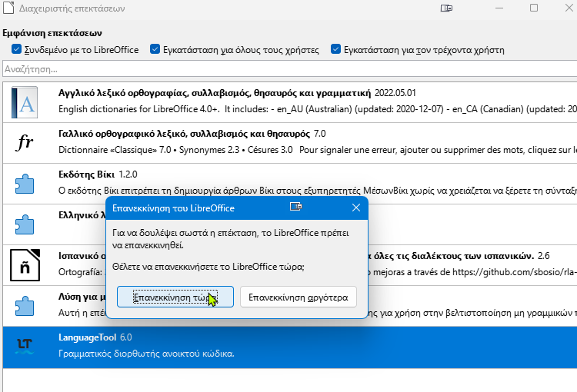Click the puzzle icon beside Ελληνικό extension
This screenshot has width=577, height=392.
(25, 224)
